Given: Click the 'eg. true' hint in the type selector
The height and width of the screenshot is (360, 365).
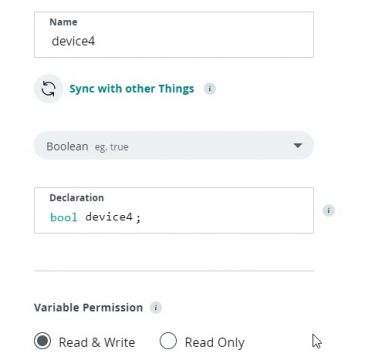Looking at the screenshot, I should (x=111, y=147).
